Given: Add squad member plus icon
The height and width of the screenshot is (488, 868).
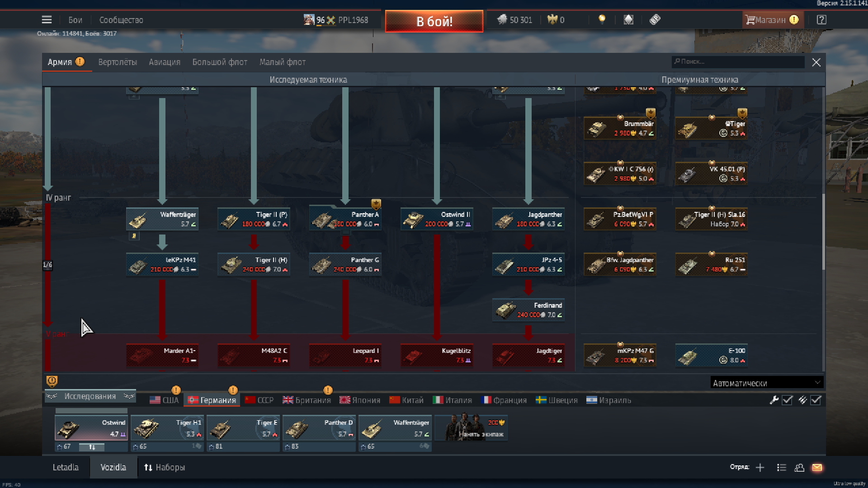Looking at the screenshot, I should pos(760,468).
